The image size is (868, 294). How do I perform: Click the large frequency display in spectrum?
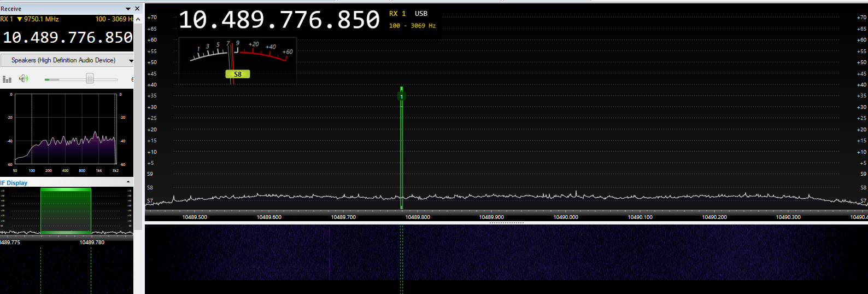point(279,20)
